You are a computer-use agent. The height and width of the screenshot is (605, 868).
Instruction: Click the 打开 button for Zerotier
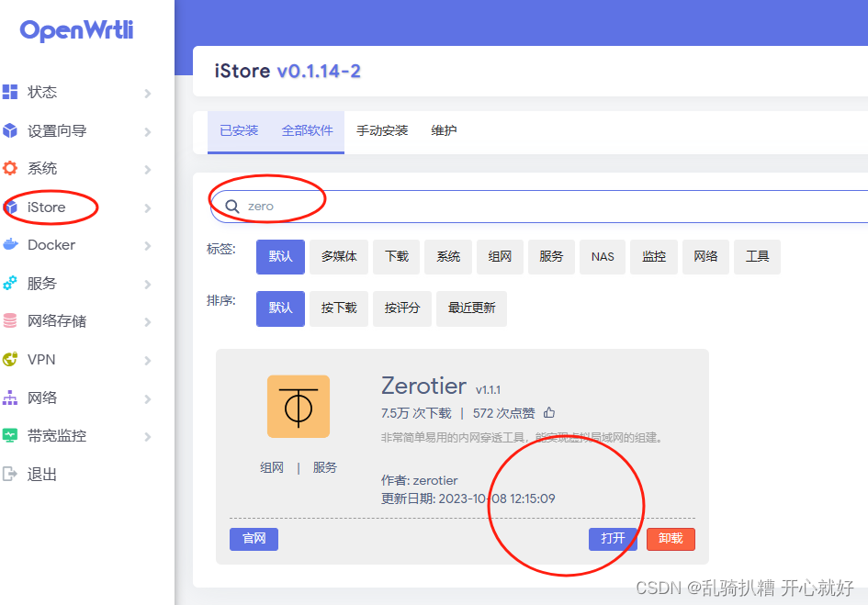[x=613, y=539]
